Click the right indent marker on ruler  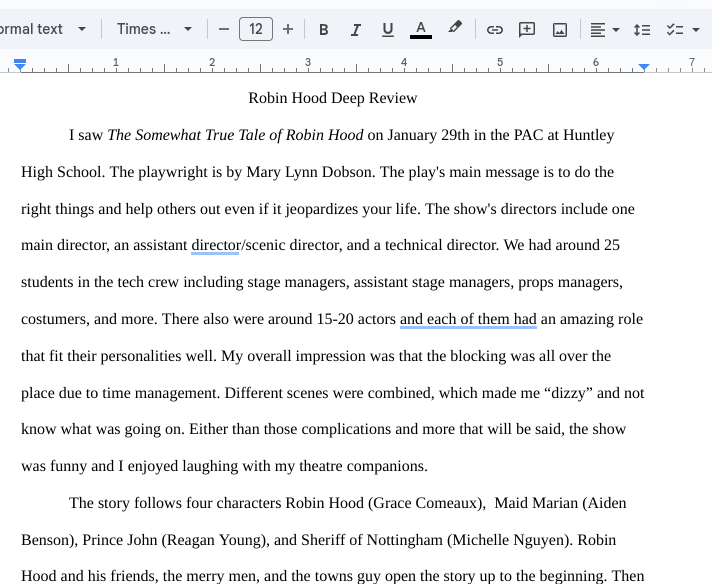click(x=644, y=66)
